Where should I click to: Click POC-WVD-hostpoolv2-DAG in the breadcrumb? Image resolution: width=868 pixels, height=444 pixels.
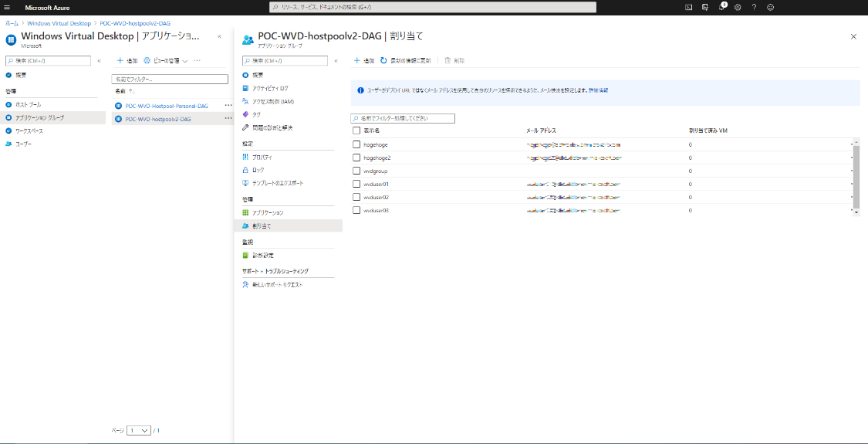click(135, 23)
